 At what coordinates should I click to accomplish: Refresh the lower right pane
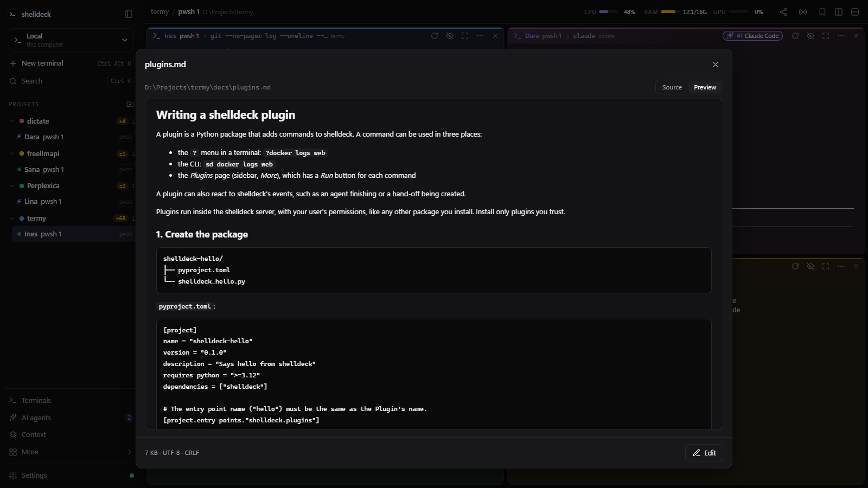[x=795, y=266]
